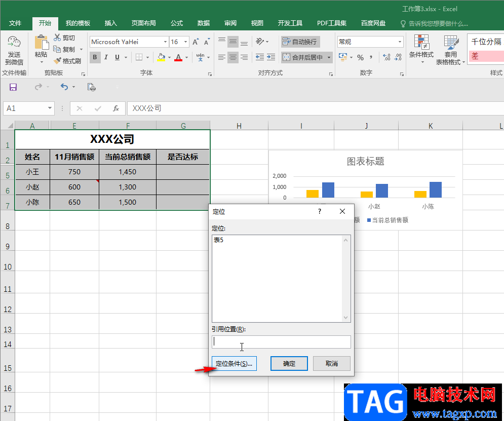Select the 千位分隔 cell style
Screen dimensions: 504x421
coord(486,42)
